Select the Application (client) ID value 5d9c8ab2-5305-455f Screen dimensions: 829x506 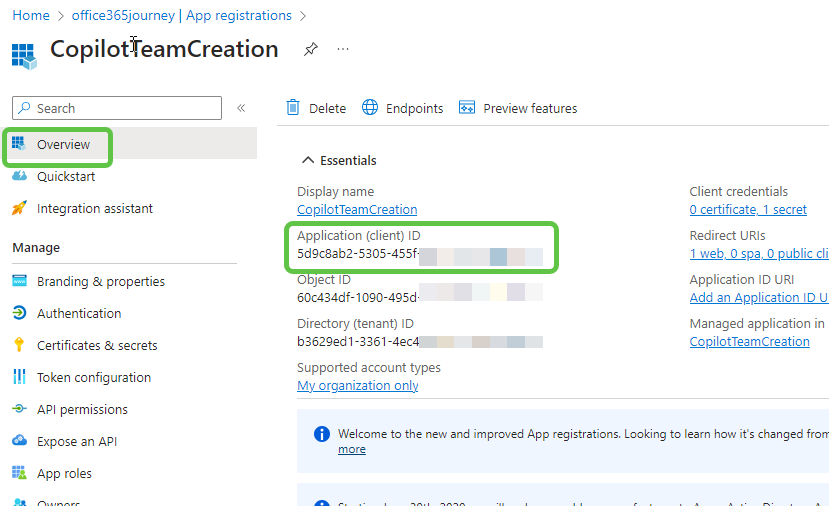click(x=358, y=254)
